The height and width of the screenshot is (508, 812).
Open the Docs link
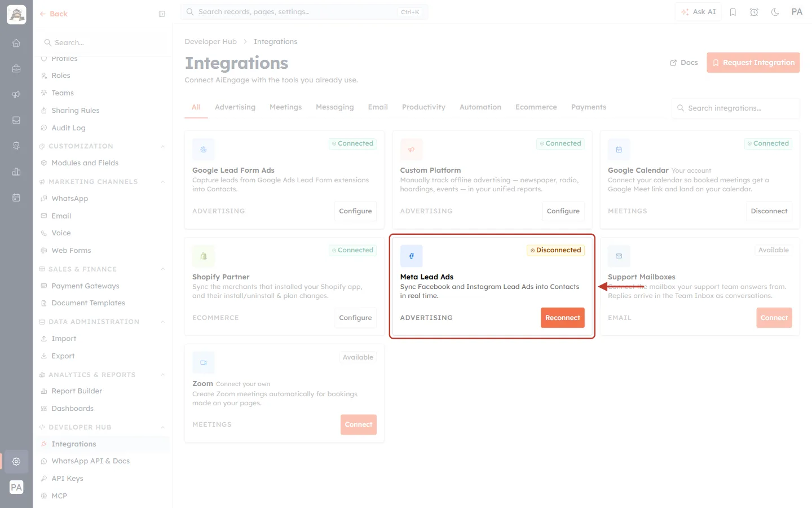(684, 63)
